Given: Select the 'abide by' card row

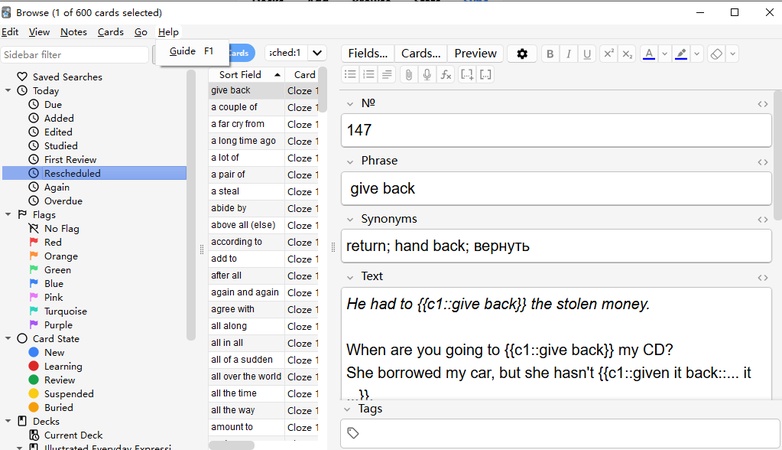Looking at the screenshot, I should point(263,208).
